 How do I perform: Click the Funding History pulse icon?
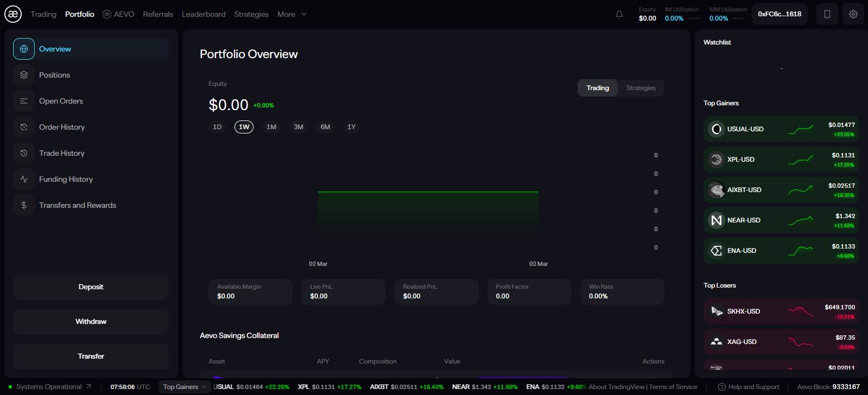[24, 179]
